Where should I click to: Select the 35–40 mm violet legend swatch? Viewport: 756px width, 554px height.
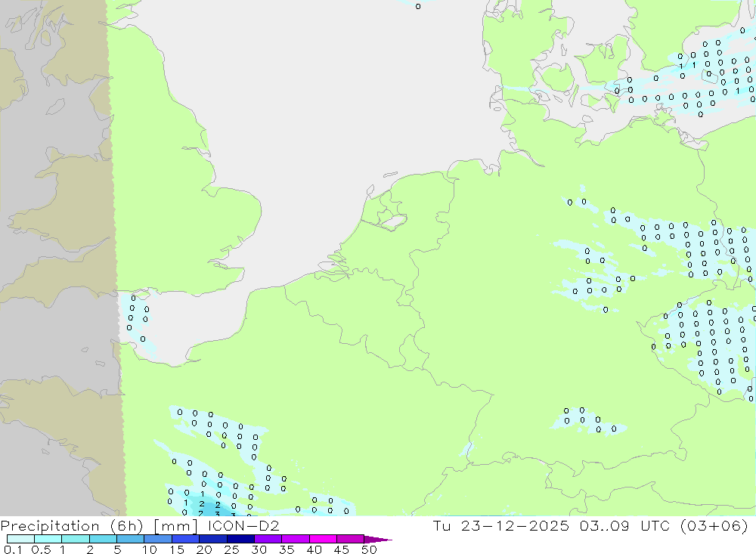coord(295,539)
